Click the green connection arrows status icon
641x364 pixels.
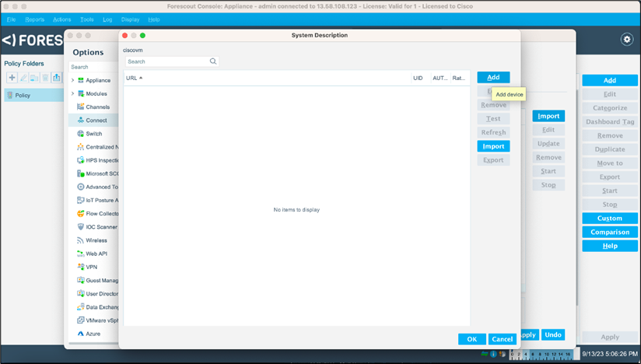(485, 354)
